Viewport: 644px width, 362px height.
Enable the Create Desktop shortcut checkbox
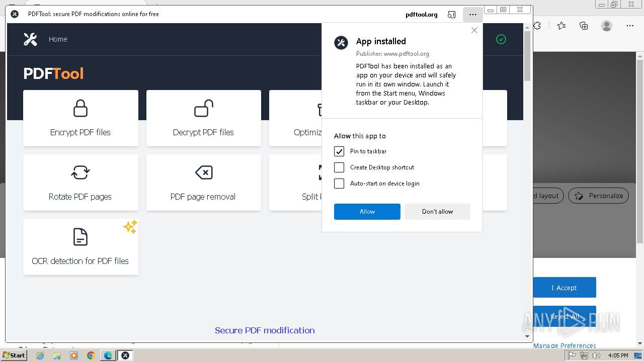point(339,167)
